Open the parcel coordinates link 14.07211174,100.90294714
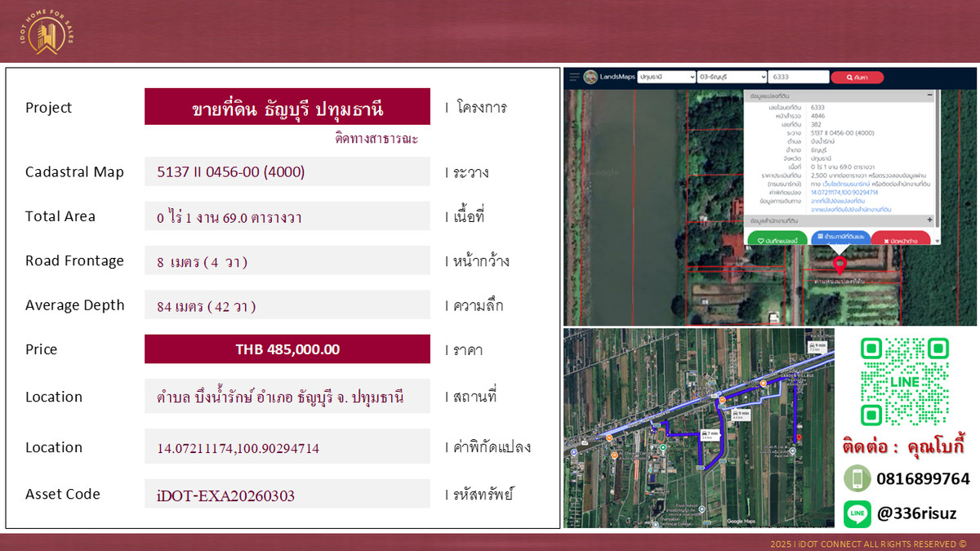This screenshot has height=551, width=980. (x=844, y=193)
